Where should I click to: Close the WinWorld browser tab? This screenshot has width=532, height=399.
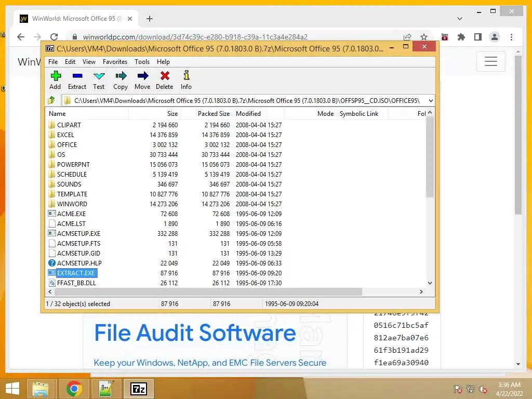[129, 19]
